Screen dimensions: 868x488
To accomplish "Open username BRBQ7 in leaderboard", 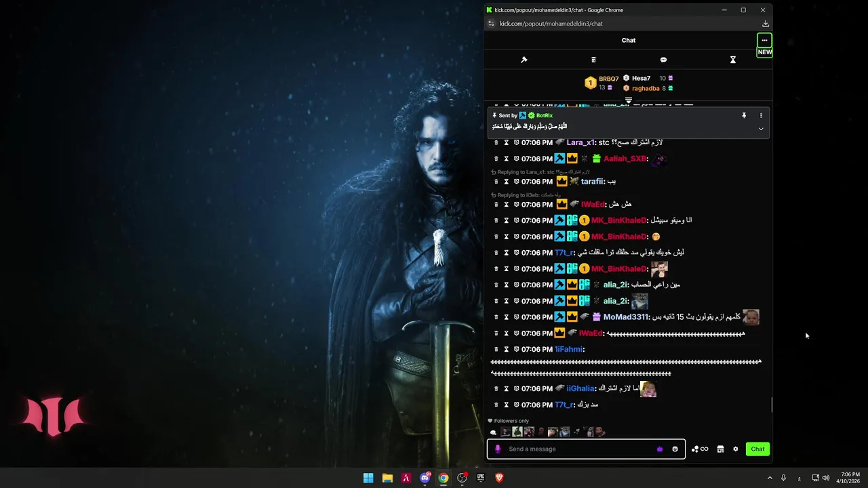I will (x=608, y=79).
